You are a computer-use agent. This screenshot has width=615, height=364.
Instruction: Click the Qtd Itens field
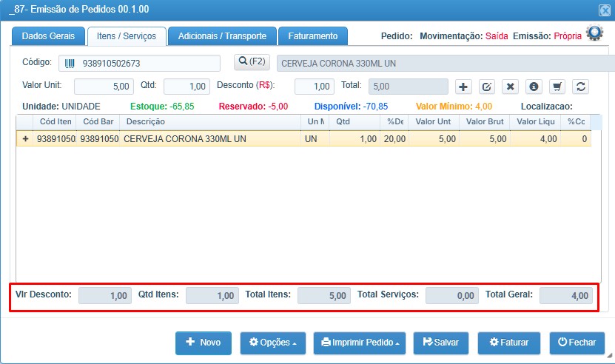click(x=212, y=296)
